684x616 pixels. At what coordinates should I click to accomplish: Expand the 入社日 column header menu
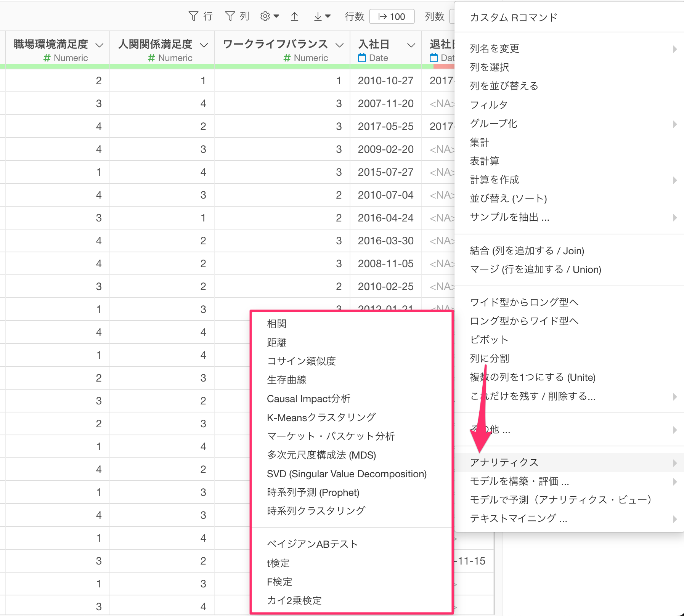(x=411, y=45)
